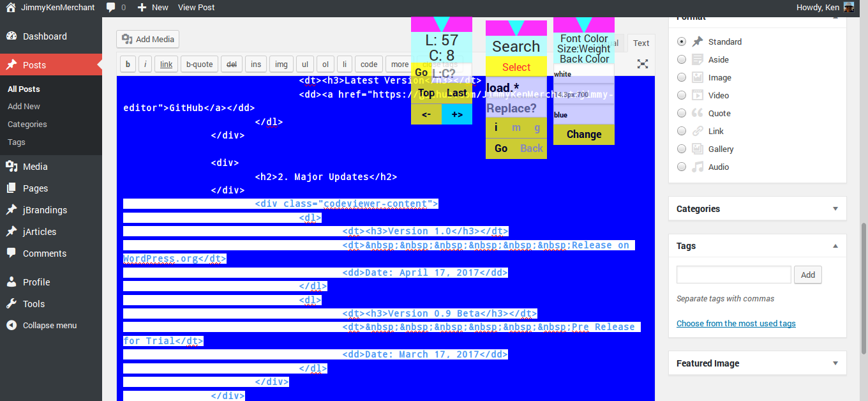Open the Media library icon

coord(11,167)
